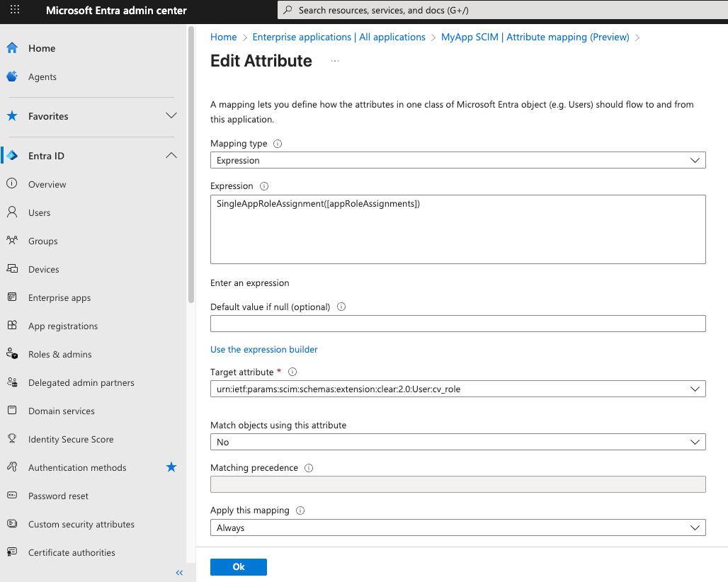This screenshot has height=582, width=728.
Task: Open Groups in the sidebar menu
Action: point(42,241)
